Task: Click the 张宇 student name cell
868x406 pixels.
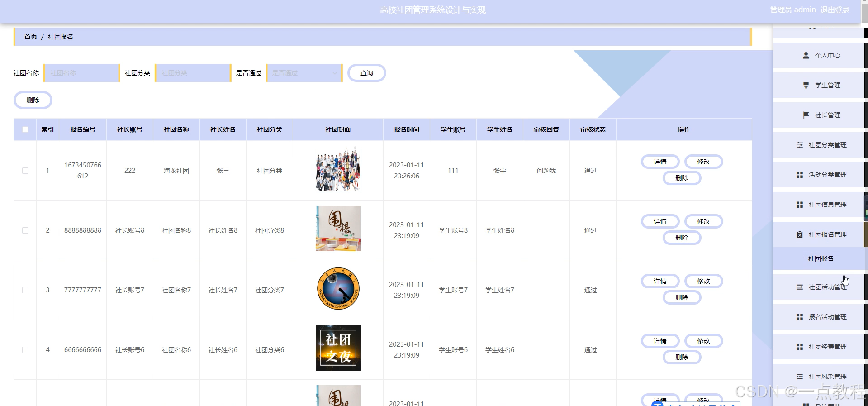Action: click(x=500, y=171)
